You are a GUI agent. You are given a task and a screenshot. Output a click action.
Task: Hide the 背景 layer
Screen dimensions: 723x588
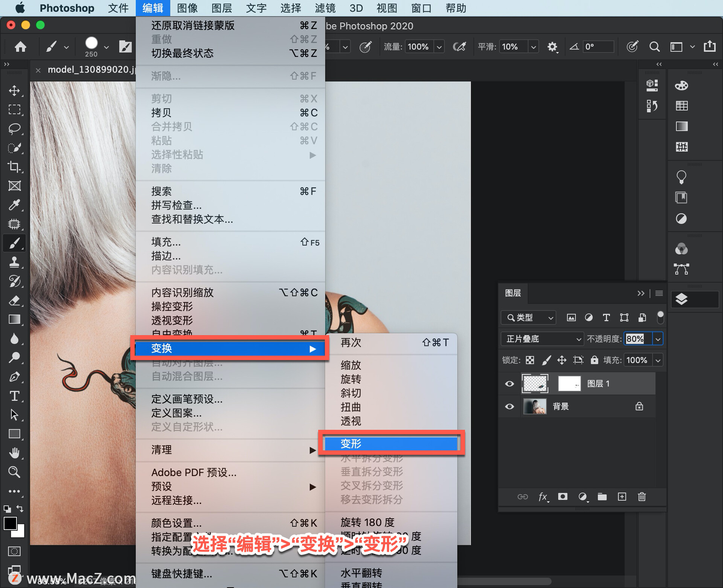[509, 406]
